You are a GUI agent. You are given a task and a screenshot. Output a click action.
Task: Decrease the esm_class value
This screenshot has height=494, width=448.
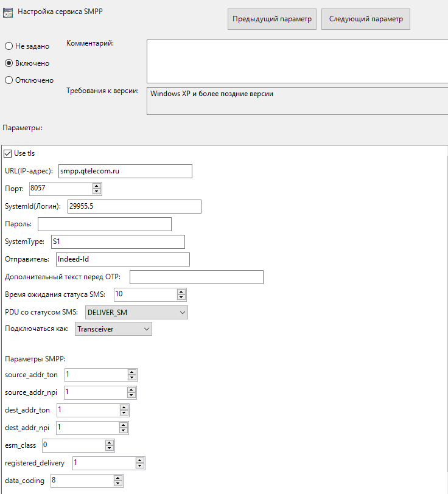pyautogui.click(x=110, y=448)
